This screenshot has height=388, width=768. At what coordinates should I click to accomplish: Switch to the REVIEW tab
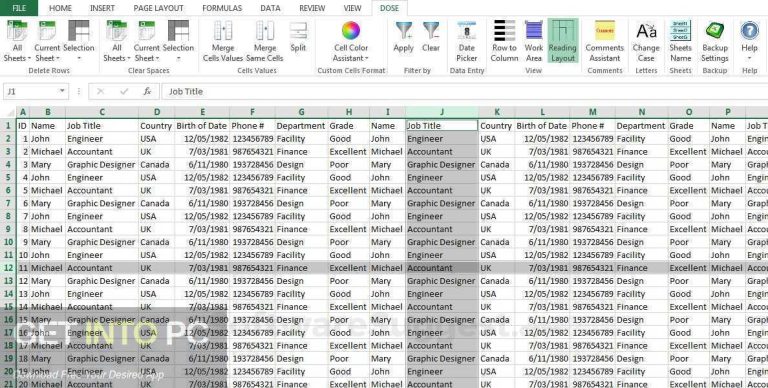point(312,8)
